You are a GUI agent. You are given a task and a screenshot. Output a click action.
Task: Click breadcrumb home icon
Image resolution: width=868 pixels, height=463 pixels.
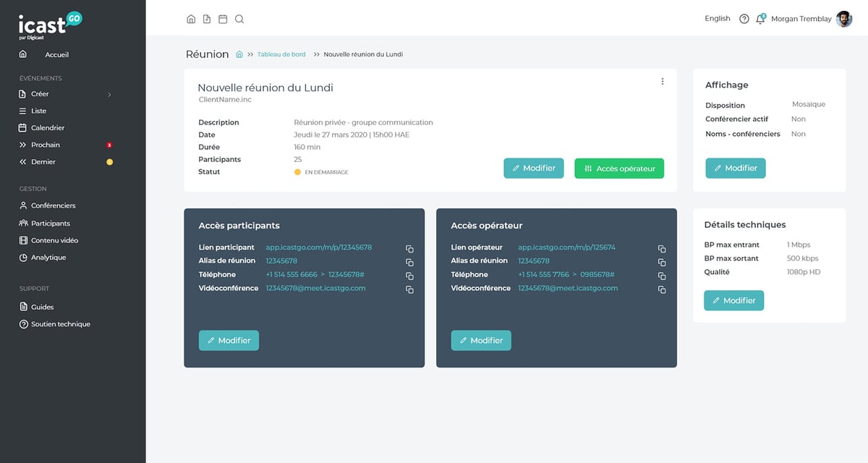point(239,54)
